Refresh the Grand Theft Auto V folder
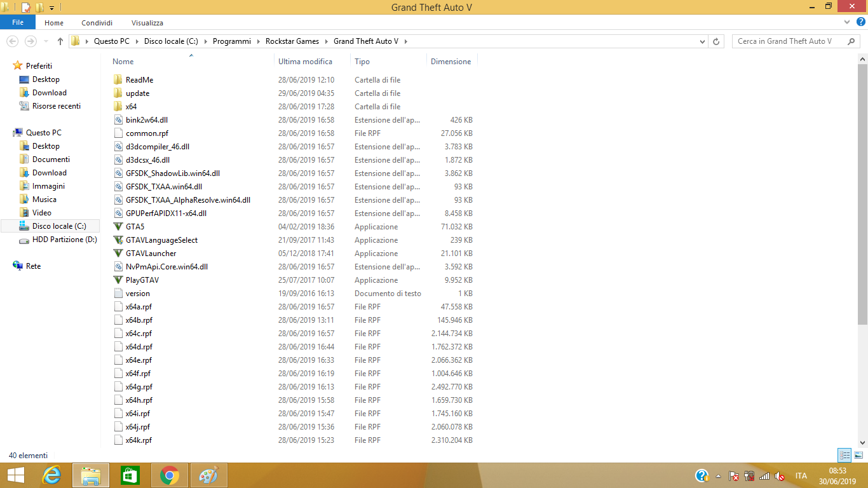The width and height of the screenshot is (868, 488). (717, 41)
